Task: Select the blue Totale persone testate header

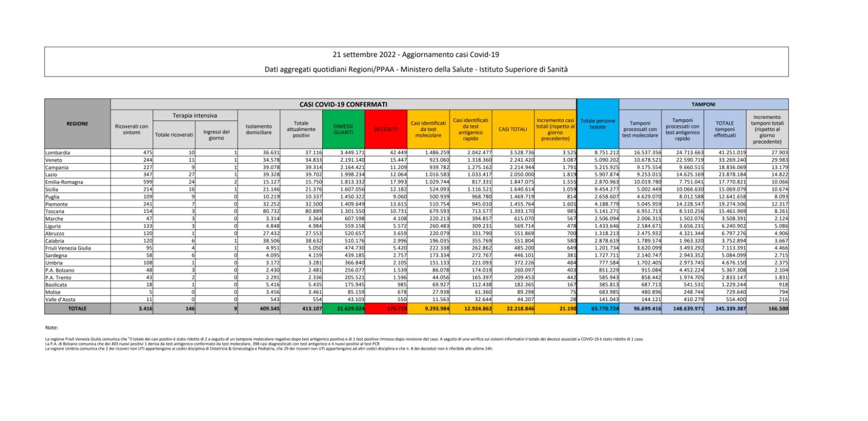Action: coord(597,124)
